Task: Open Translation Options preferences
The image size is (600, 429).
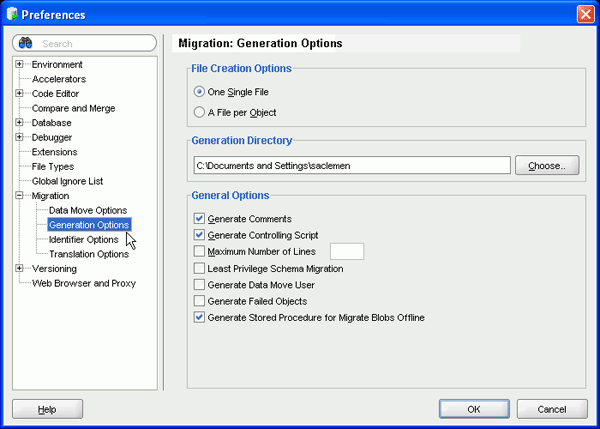Action: 88,254
